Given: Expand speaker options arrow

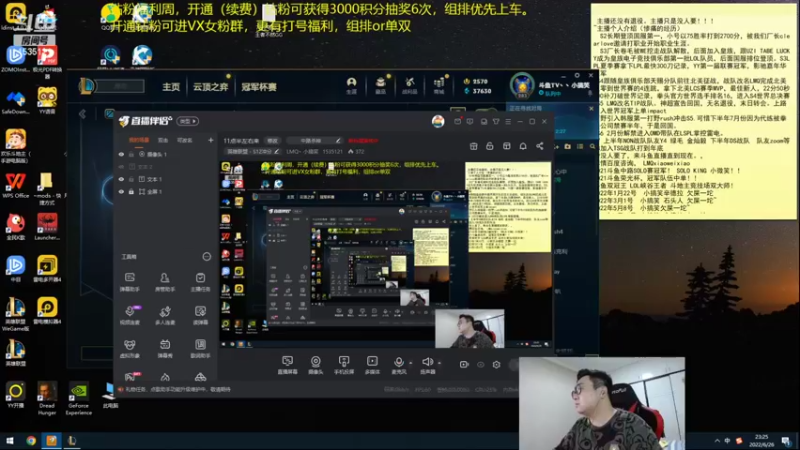Looking at the screenshot, I should (x=439, y=363).
